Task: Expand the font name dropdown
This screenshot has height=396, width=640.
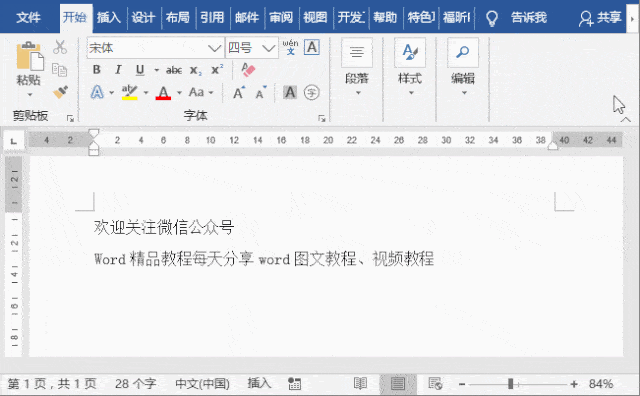Action: tap(214, 48)
